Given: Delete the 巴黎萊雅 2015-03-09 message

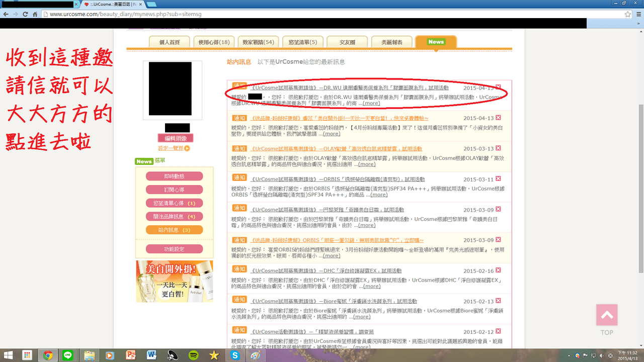Looking at the screenshot, I should point(498,209).
